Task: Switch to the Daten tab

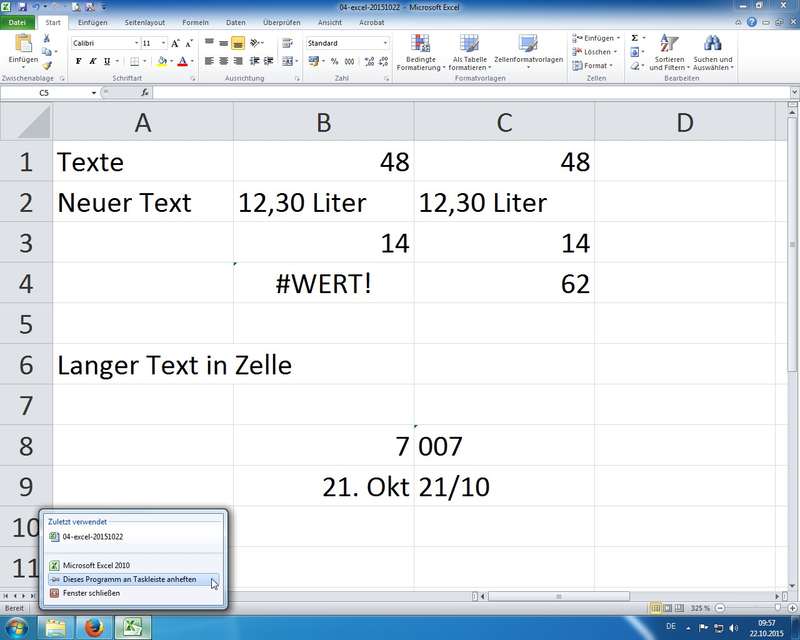Action: pyautogui.click(x=236, y=22)
